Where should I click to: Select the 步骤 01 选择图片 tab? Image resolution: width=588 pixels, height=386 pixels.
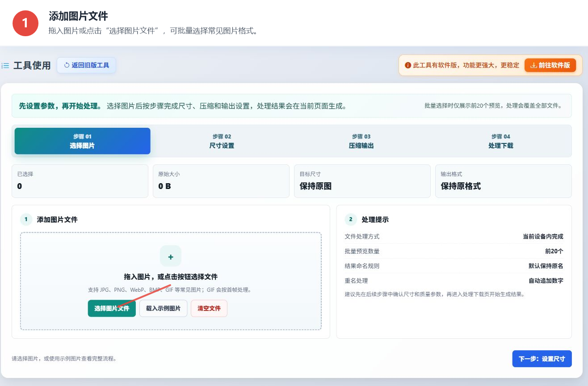click(82, 141)
